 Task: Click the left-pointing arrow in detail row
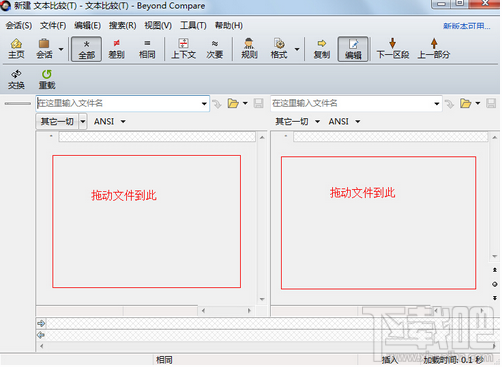click(41, 335)
